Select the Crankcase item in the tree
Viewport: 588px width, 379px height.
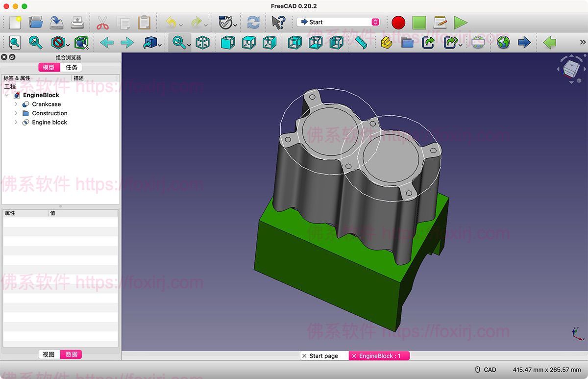point(46,104)
